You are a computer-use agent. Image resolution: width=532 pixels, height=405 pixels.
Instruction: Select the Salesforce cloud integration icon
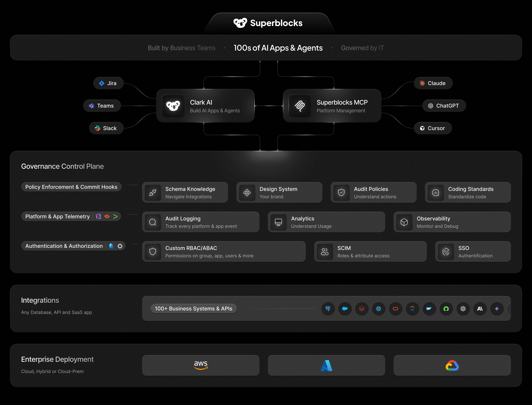pos(345,309)
